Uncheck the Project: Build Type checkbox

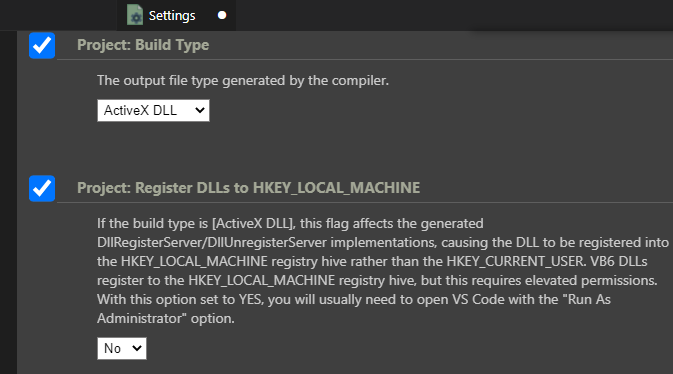point(42,46)
